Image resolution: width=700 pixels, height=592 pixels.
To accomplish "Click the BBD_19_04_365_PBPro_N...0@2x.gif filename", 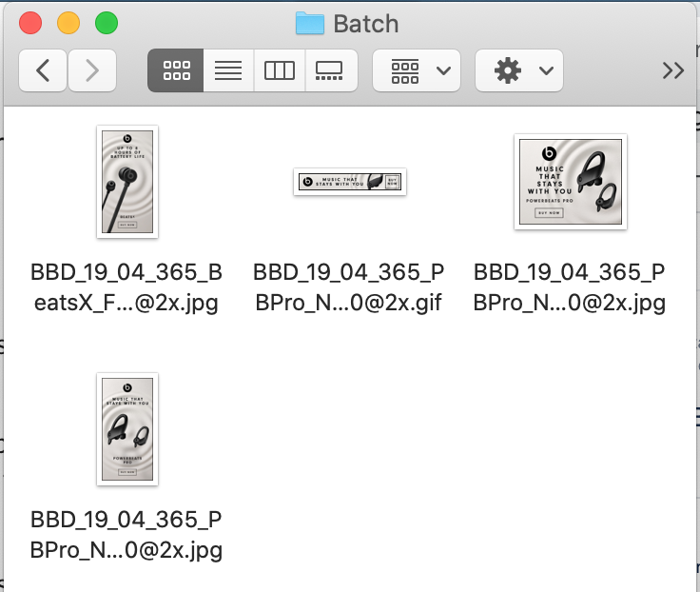I will click(349, 288).
